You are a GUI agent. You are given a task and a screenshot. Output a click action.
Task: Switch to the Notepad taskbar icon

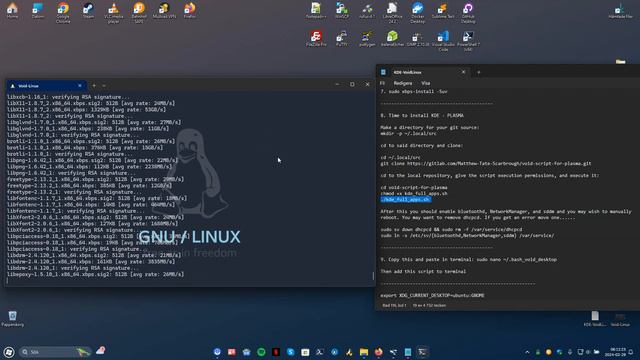[408, 352]
